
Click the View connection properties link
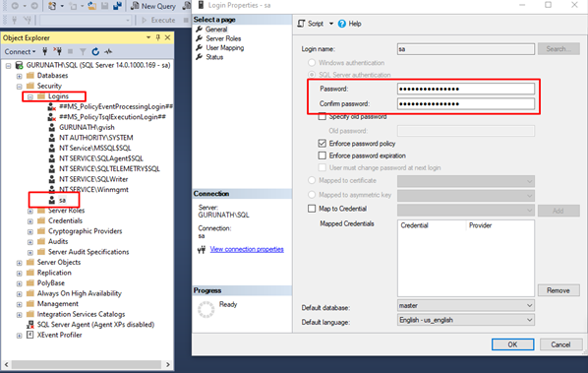pos(247,249)
